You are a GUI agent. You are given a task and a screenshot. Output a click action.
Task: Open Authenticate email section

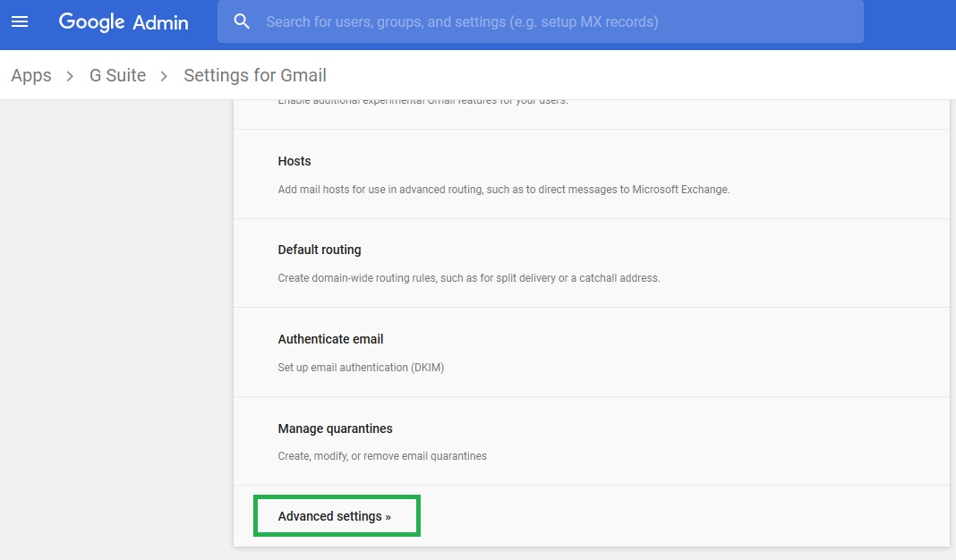[x=592, y=352]
